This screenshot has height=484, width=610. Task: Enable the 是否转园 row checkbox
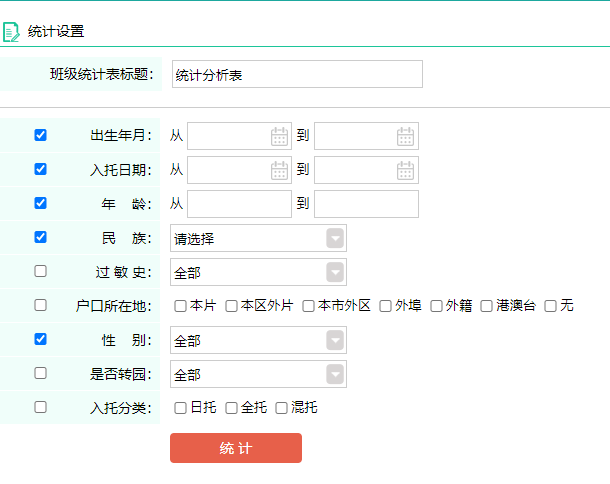click(40, 373)
